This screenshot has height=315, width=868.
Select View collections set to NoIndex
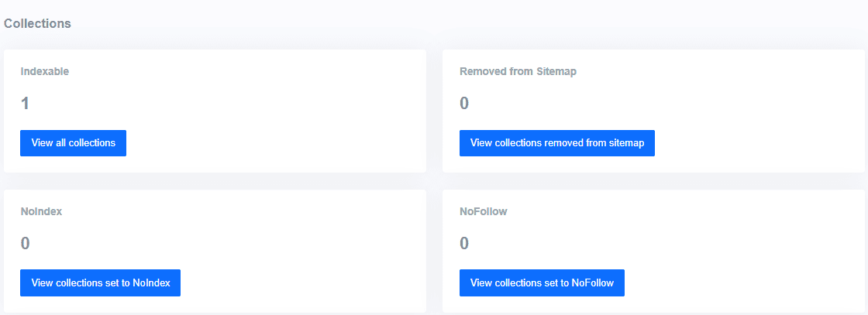[x=100, y=283]
